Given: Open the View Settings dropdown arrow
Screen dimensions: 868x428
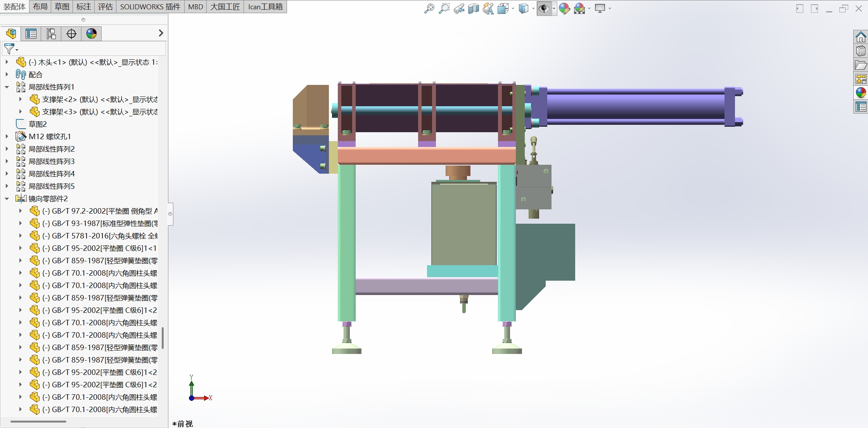Looking at the screenshot, I should (610, 9).
